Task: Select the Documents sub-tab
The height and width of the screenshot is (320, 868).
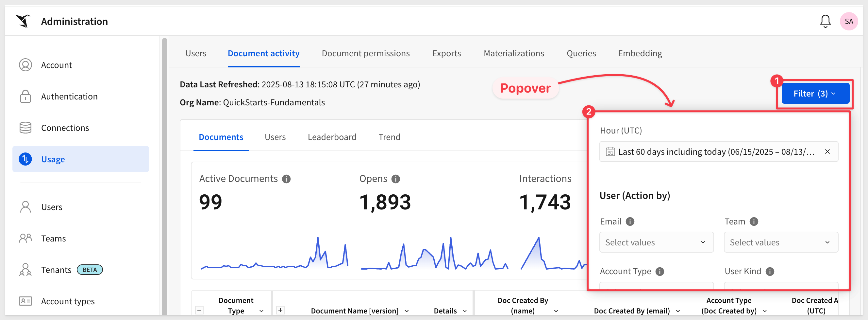Action: pos(221,137)
